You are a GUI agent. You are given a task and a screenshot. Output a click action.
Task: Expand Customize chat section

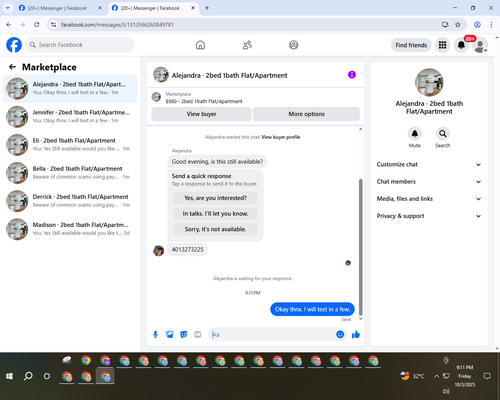429,164
